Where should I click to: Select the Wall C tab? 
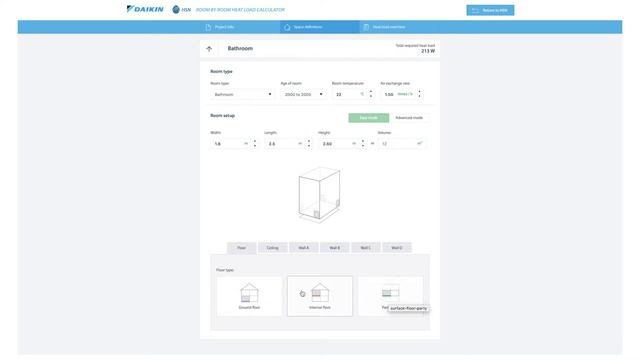(366, 248)
